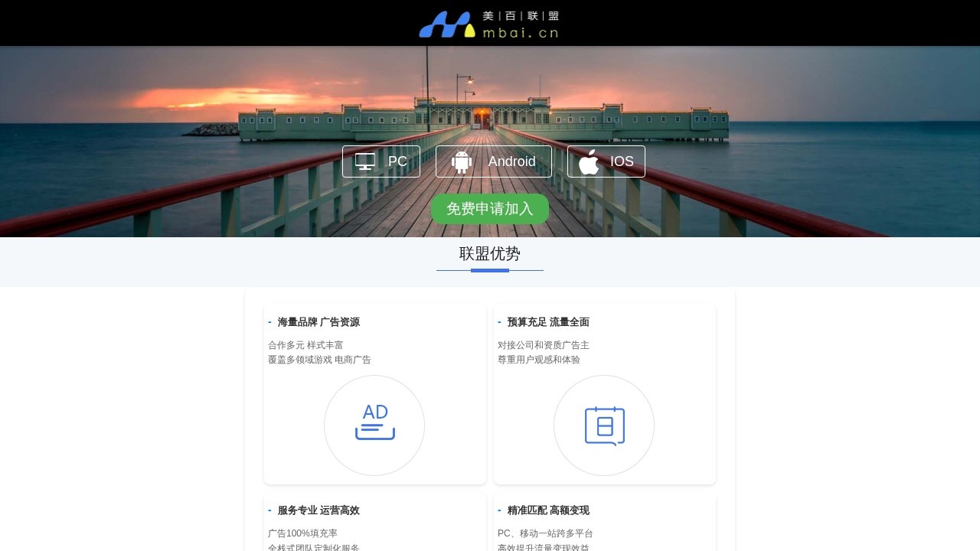Viewport: 980px width, 551px height.
Task: Click the 服务专业 运营高效 heading
Action: pos(318,510)
